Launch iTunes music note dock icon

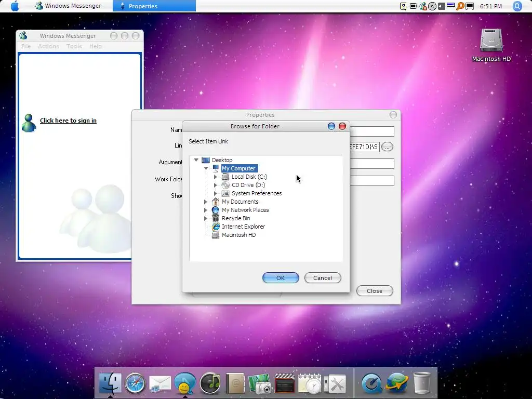pyautogui.click(x=210, y=383)
